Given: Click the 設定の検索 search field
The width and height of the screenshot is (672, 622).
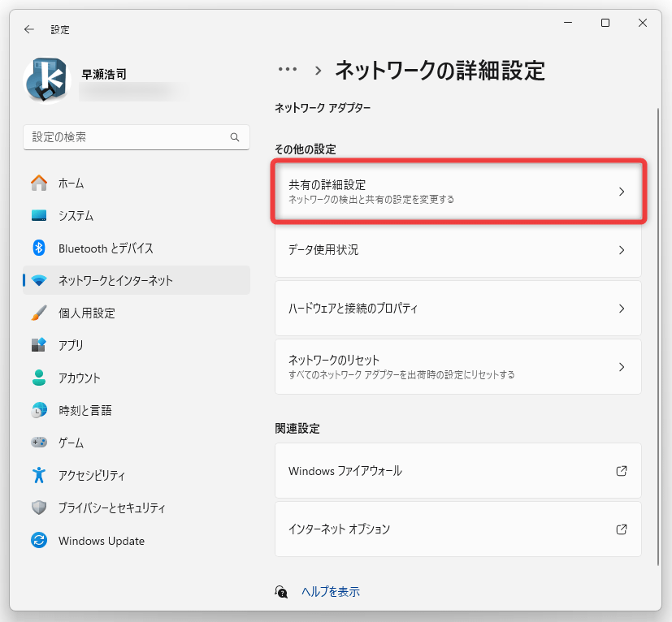Looking at the screenshot, I should click(137, 137).
